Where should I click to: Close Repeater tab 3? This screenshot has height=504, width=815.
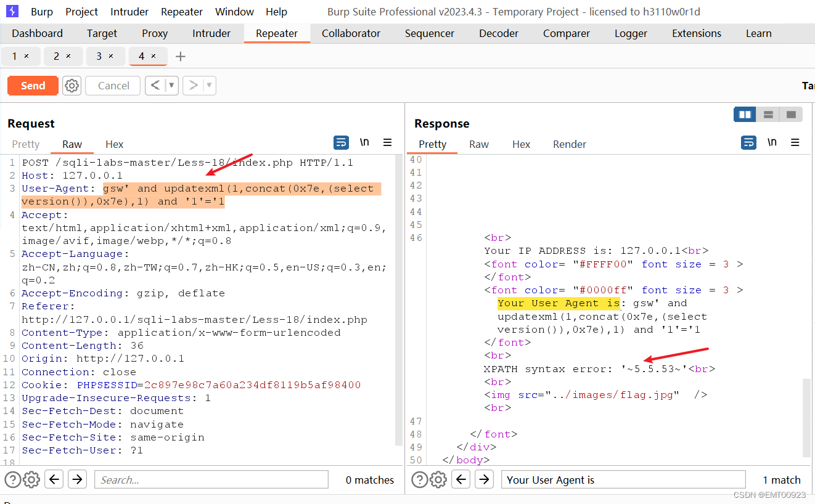point(111,56)
